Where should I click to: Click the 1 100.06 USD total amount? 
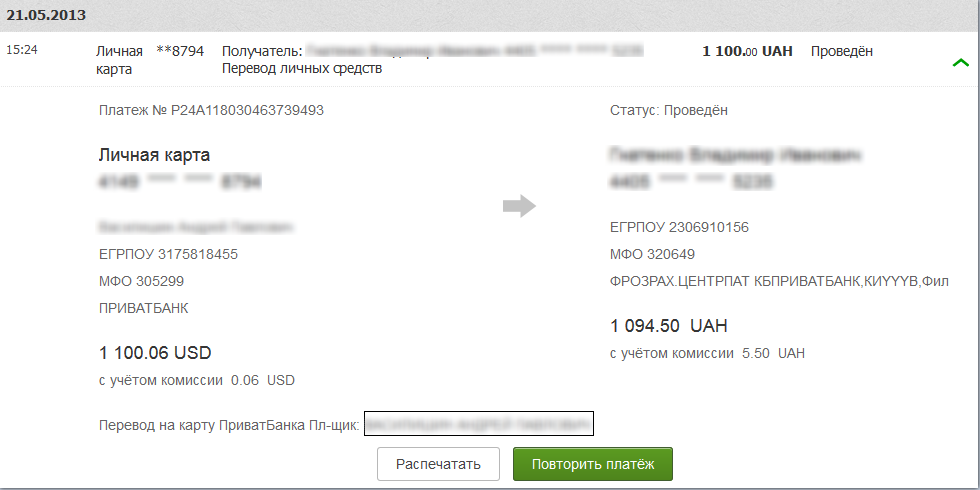pos(155,352)
